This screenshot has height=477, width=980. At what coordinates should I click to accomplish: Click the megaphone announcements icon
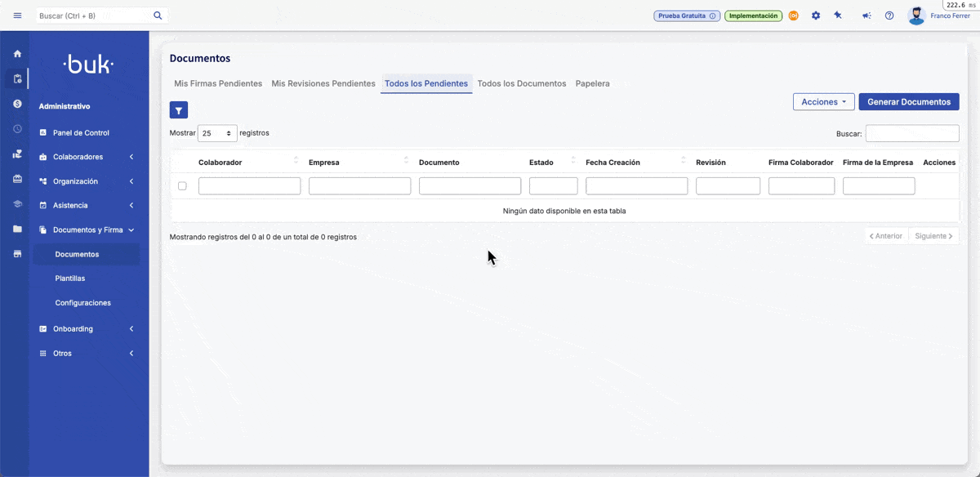(866, 16)
